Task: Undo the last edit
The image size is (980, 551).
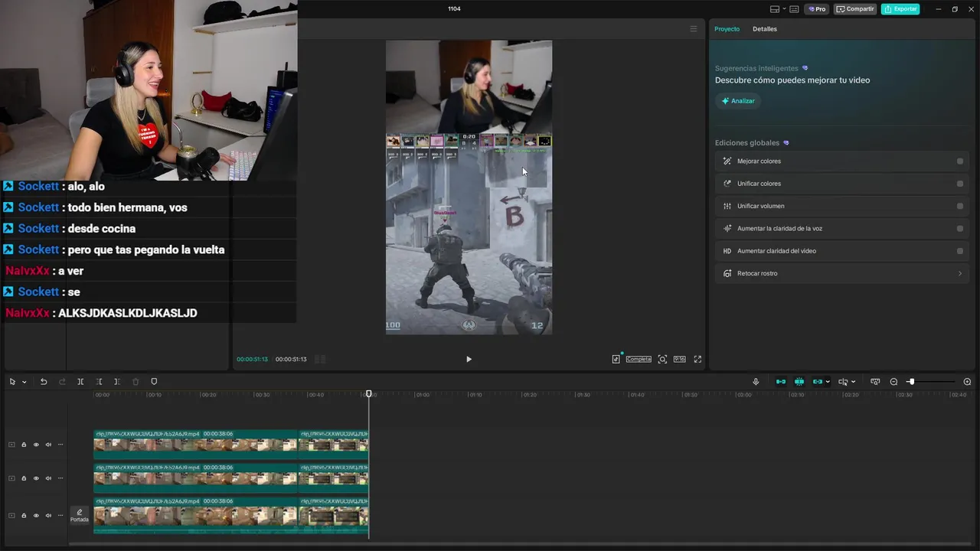Action: [x=44, y=382]
